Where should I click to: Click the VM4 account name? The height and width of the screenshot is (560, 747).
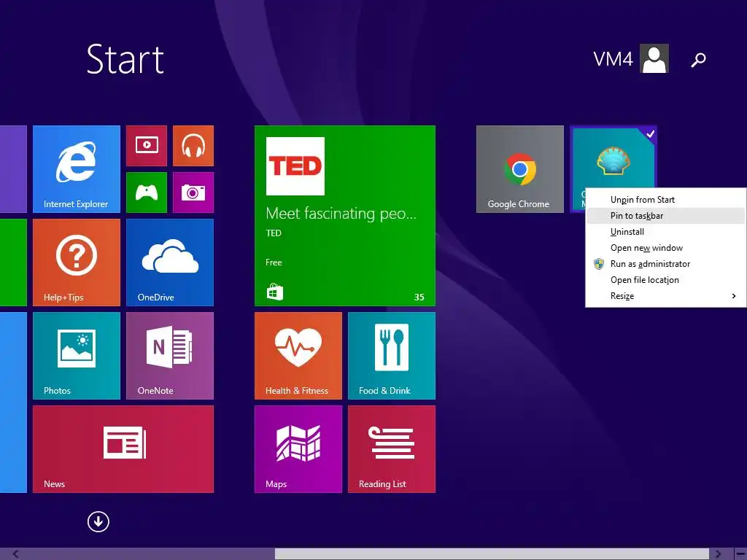click(613, 59)
